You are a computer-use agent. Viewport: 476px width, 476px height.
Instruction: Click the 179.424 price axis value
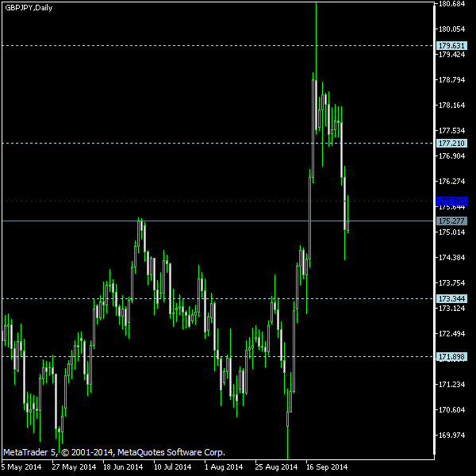point(451,55)
